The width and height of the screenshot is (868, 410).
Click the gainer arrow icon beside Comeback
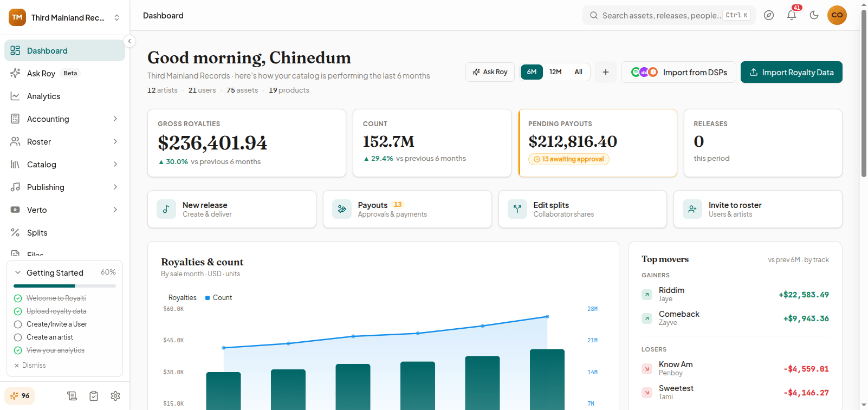tap(647, 318)
